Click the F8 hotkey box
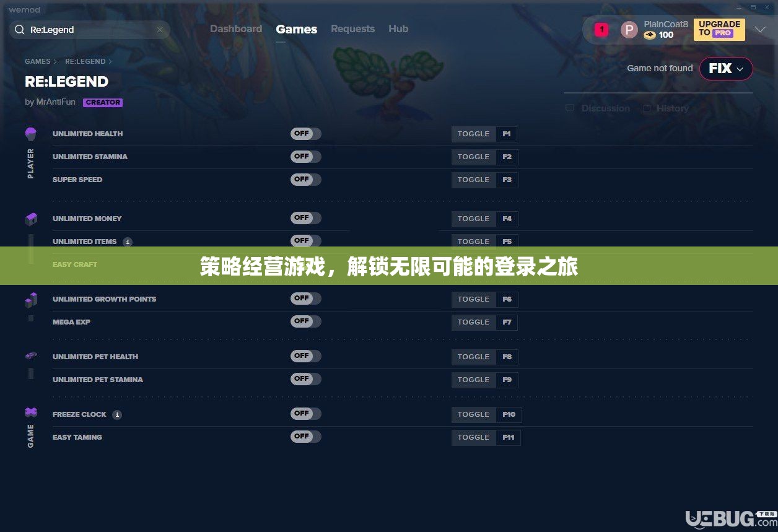Screen dimensions: 778x532 point(507,357)
